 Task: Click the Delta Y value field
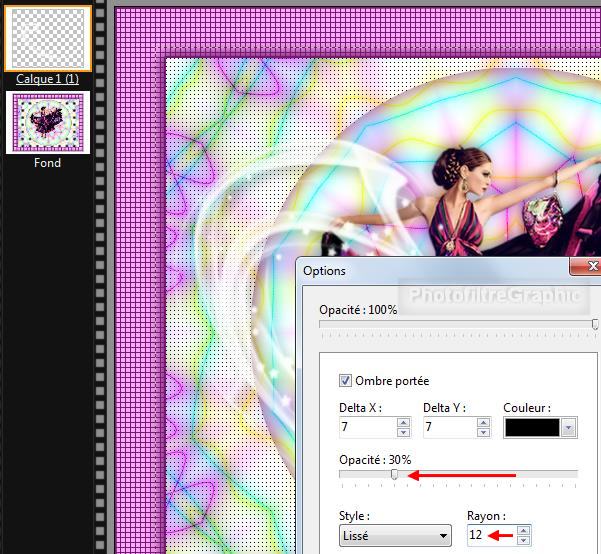(450, 427)
